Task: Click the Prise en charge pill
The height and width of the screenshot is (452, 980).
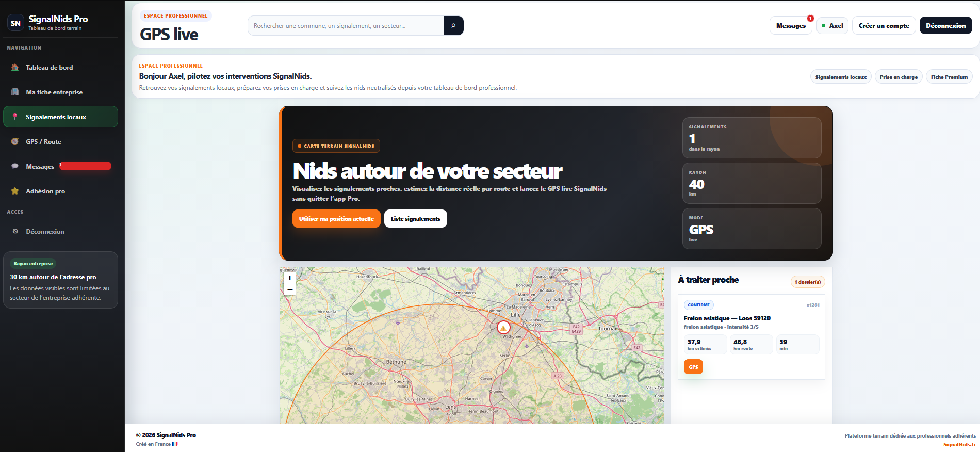Action: coord(899,77)
